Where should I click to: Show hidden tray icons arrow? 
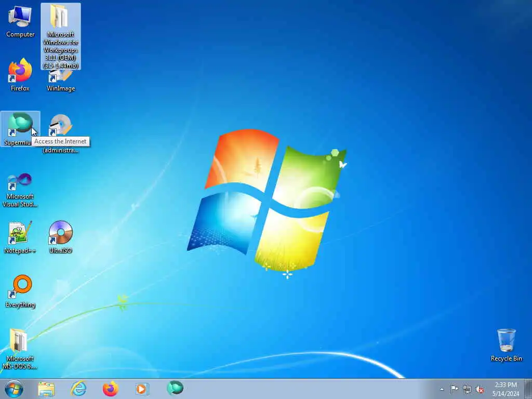tap(442, 390)
